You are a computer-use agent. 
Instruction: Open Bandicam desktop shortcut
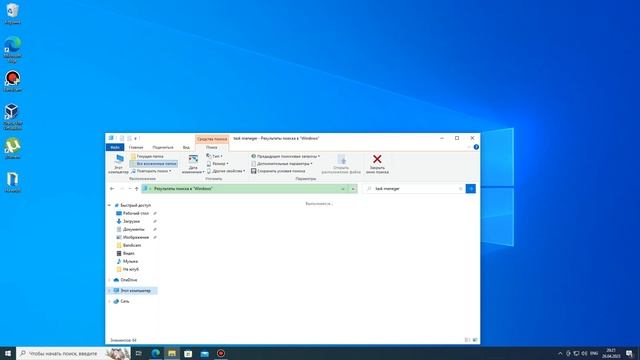click(x=13, y=81)
